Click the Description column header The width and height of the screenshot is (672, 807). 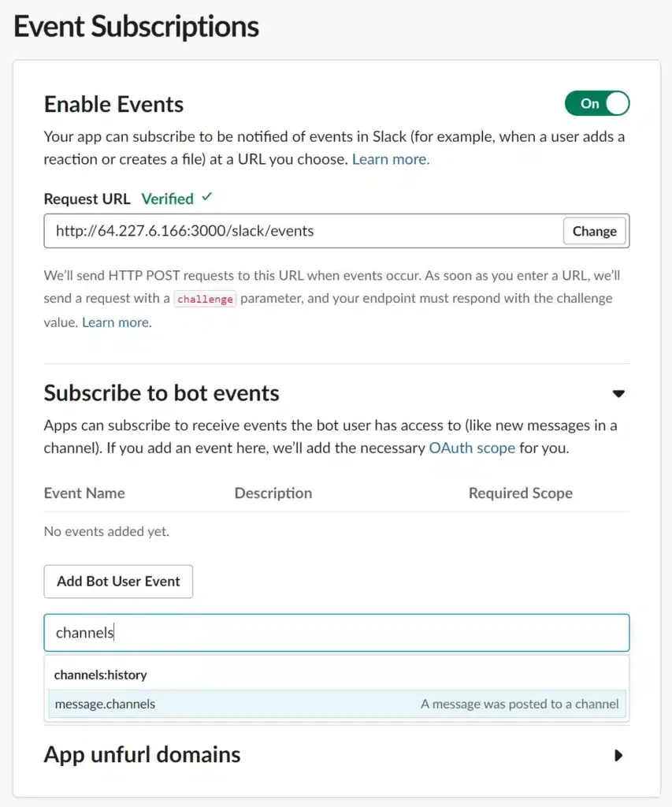(273, 493)
